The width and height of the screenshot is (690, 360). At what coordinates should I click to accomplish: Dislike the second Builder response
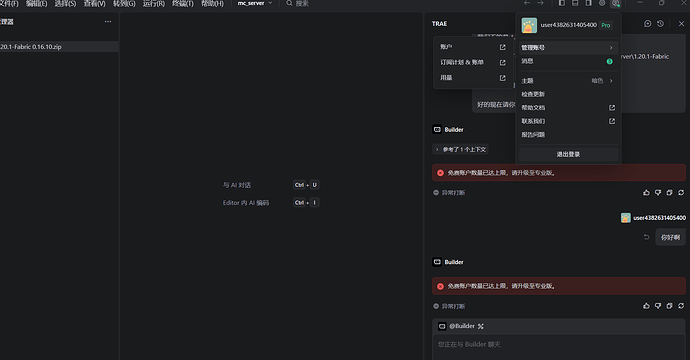[658, 306]
